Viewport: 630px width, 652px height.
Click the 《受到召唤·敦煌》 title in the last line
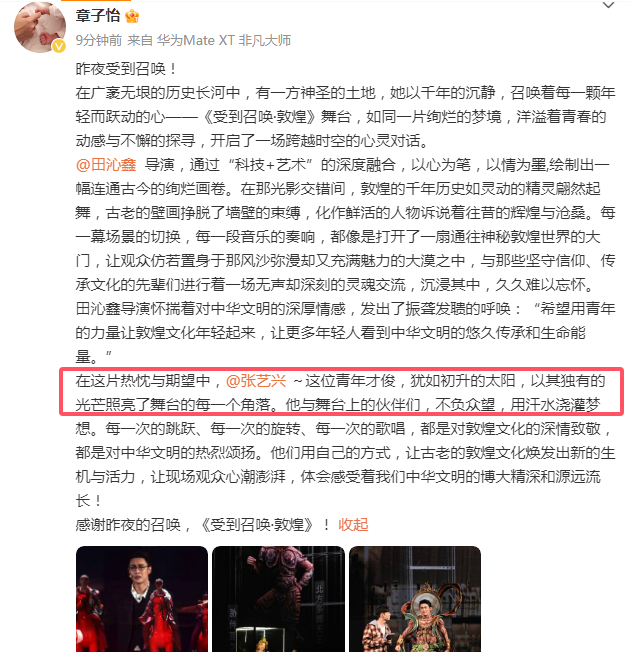[x=257, y=525]
